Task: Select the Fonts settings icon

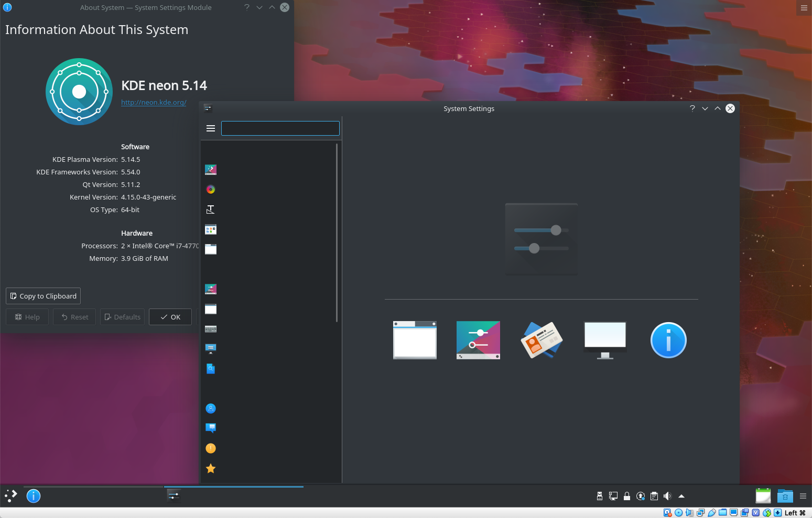Action: click(x=211, y=209)
